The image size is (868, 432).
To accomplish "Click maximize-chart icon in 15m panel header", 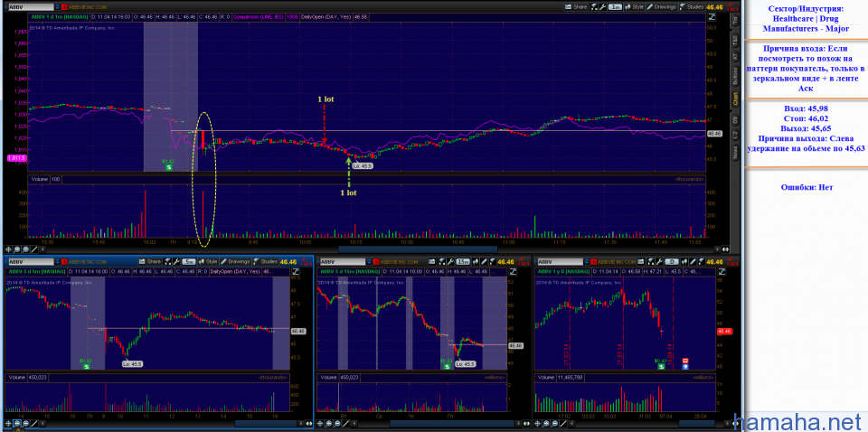I will 513,272.
